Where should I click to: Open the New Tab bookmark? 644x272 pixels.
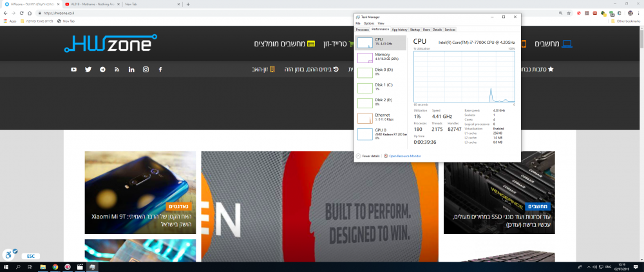pyautogui.click(x=66, y=21)
